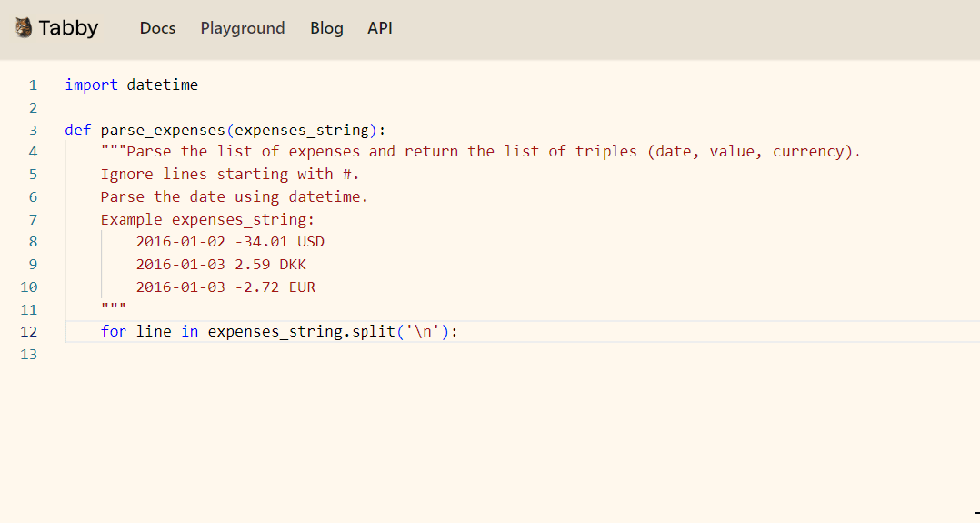Viewport: 980px width, 523px height.
Task: Click the 'datetime' module name on line 1
Action: pyautogui.click(x=162, y=85)
